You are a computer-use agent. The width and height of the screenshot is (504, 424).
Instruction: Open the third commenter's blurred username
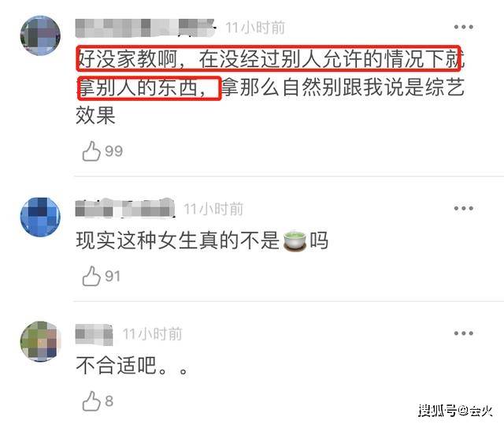pos(94,334)
